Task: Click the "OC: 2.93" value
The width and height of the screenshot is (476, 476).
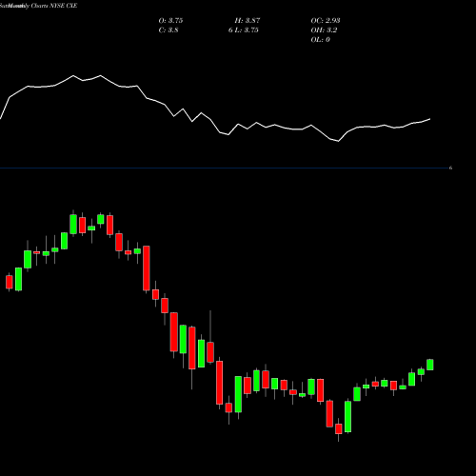Action: (326, 21)
